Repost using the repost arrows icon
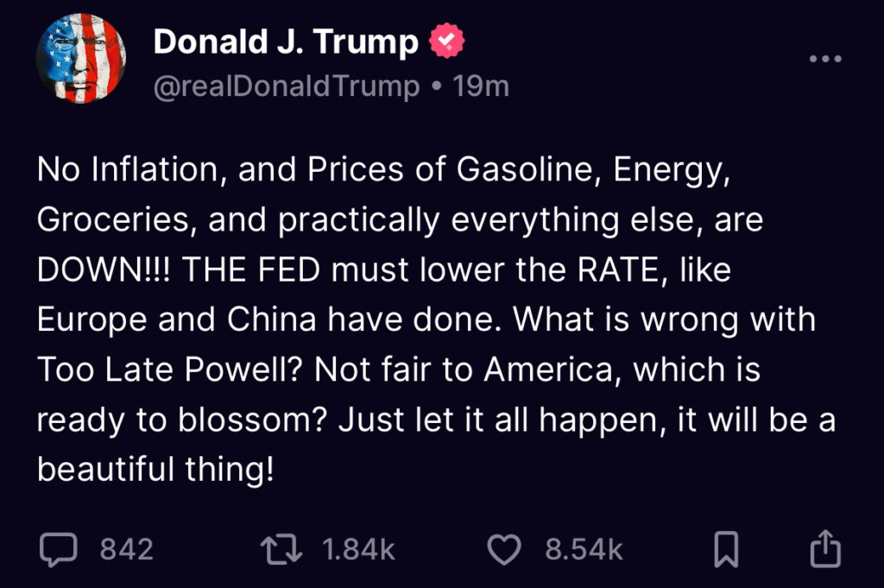Screen dimensions: 884x588 [281, 549]
